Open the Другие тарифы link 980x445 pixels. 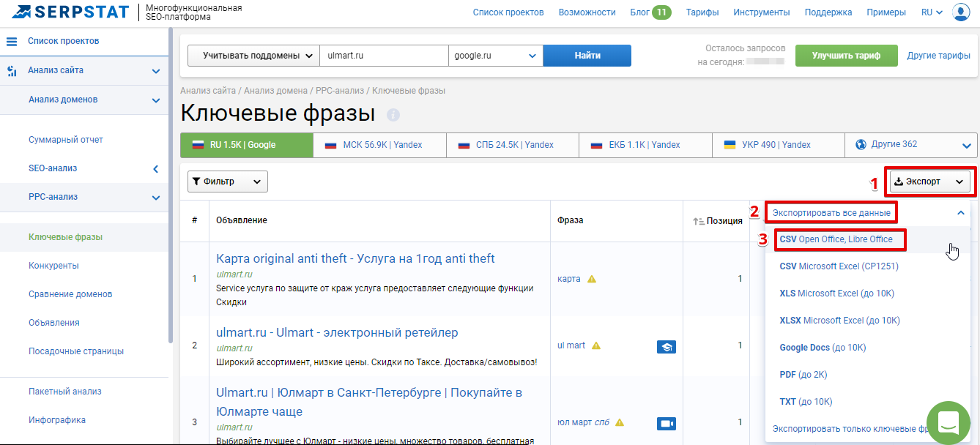pos(938,56)
